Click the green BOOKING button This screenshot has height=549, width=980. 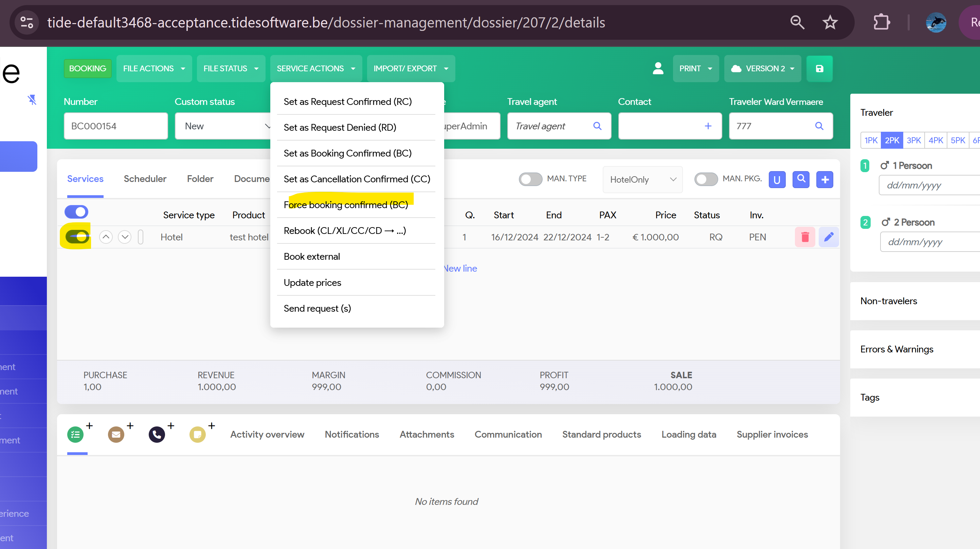tap(88, 69)
